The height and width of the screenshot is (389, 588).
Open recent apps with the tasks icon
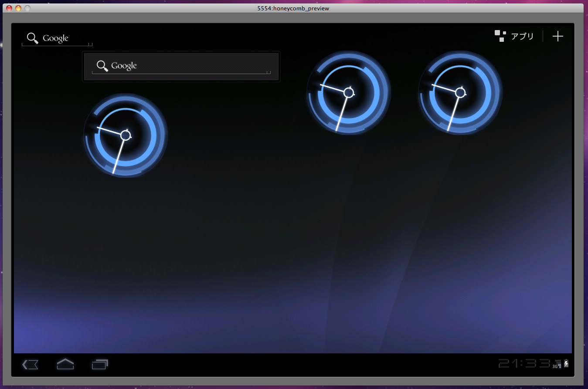pyautogui.click(x=100, y=365)
